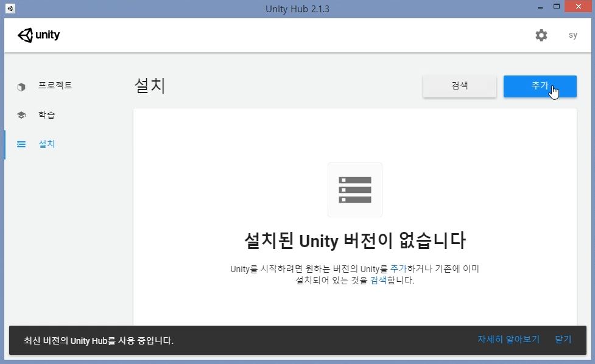Click the graduation cap icon next to 학습
The image size is (595, 364).
pyautogui.click(x=21, y=115)
